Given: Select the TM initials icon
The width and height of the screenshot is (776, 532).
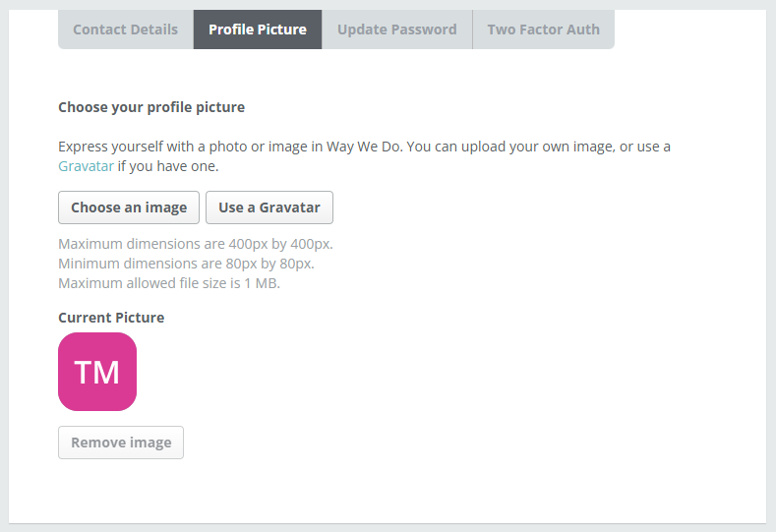Looking at the screenshot, I should (x=97, y=372).
